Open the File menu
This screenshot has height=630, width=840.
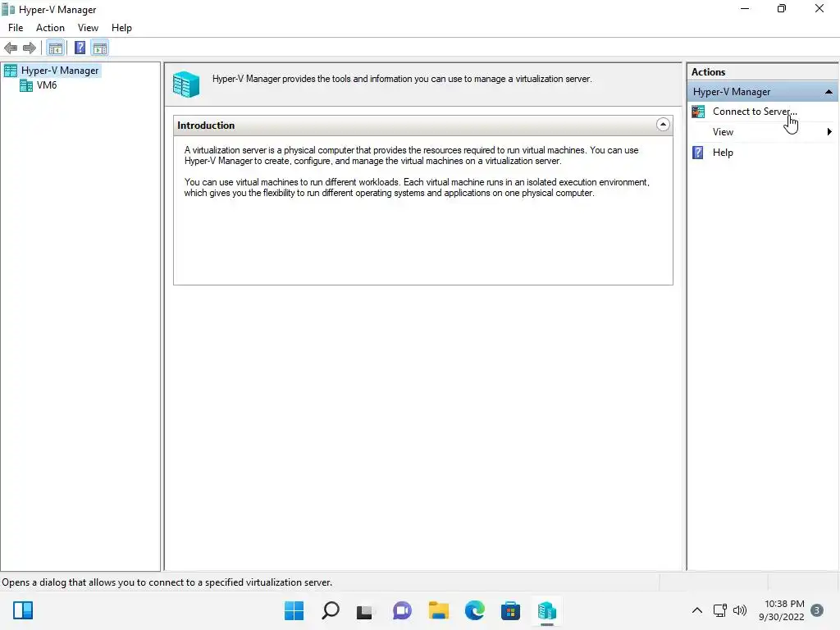pos(16,28)
